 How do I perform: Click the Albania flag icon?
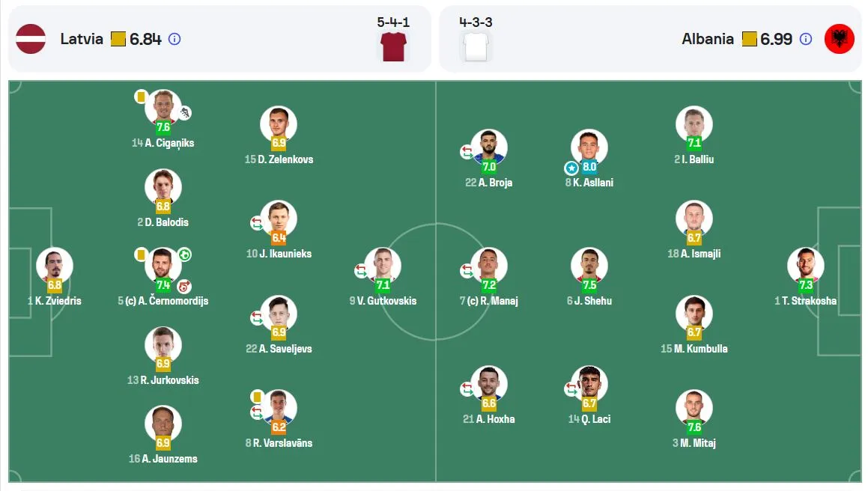coord(840,40)
